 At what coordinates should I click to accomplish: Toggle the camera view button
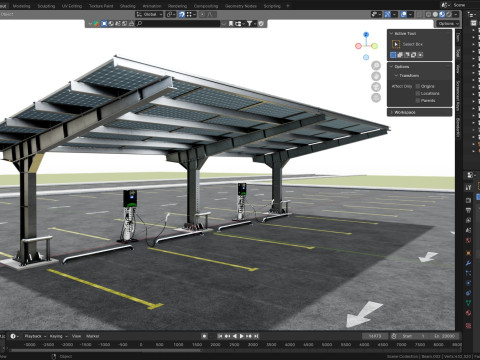tap(376, 87)
